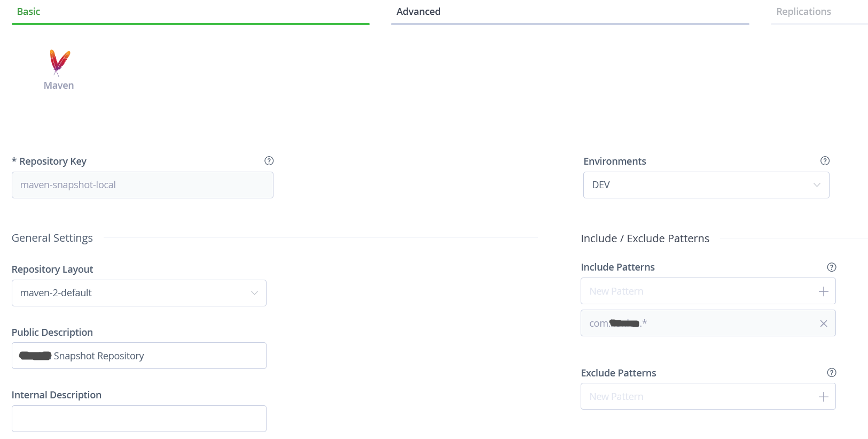The width and height of the screenshot is (868, 439).
Task: Open the Environments help tooltip icon
Action: tap(825, 161)
